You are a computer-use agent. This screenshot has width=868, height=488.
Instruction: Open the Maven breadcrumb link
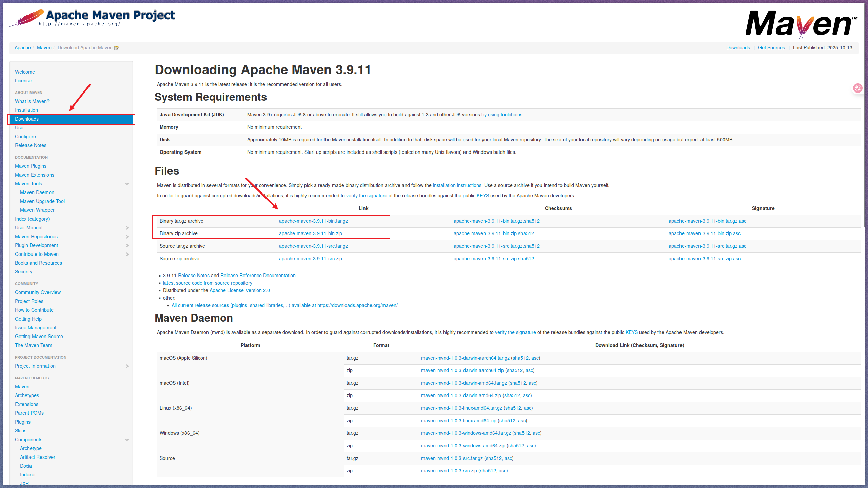(44, 48)
